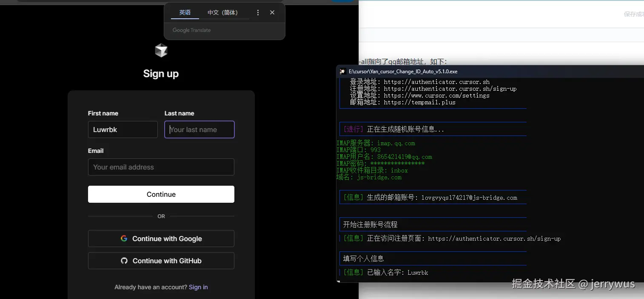Click the IMAP用户名 qq.com line
The image size is (644, 299).
[384, 157]
